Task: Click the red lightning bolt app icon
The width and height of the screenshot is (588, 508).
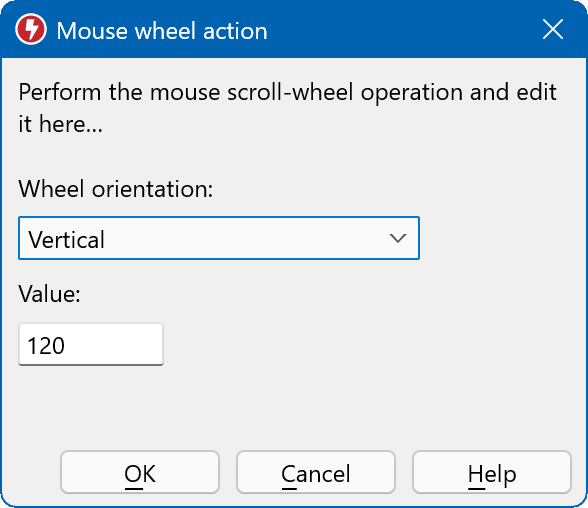Action: click(x=31, y=29)
